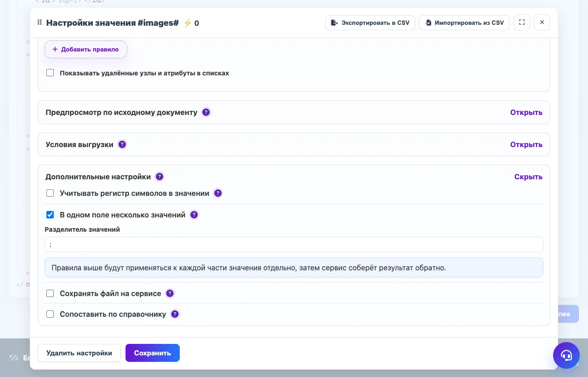Open help for Сохранять файл на сервисе
Screen dimensions: 588x377
tap(170, 293)
